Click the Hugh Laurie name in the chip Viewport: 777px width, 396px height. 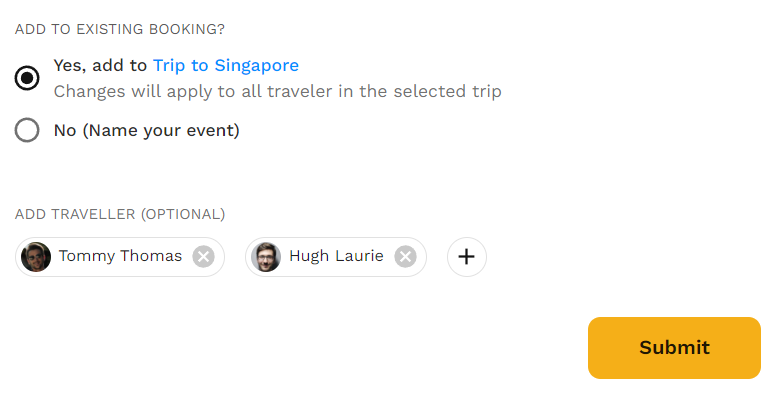tap(336, 256)
